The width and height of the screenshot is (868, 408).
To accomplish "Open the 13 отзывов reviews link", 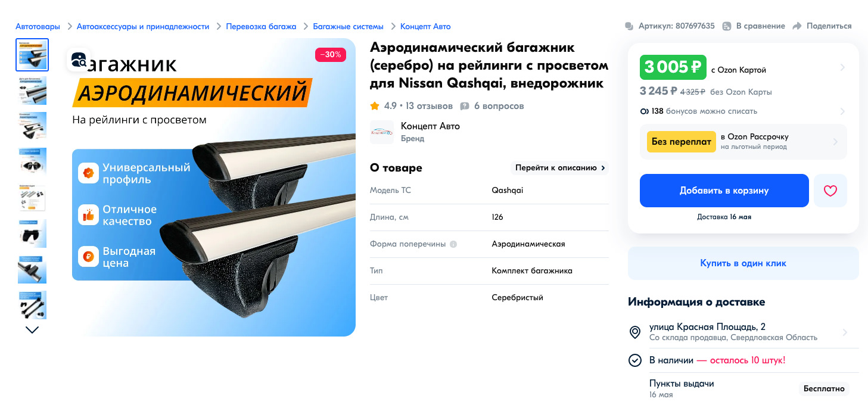I will coord(429,106).
